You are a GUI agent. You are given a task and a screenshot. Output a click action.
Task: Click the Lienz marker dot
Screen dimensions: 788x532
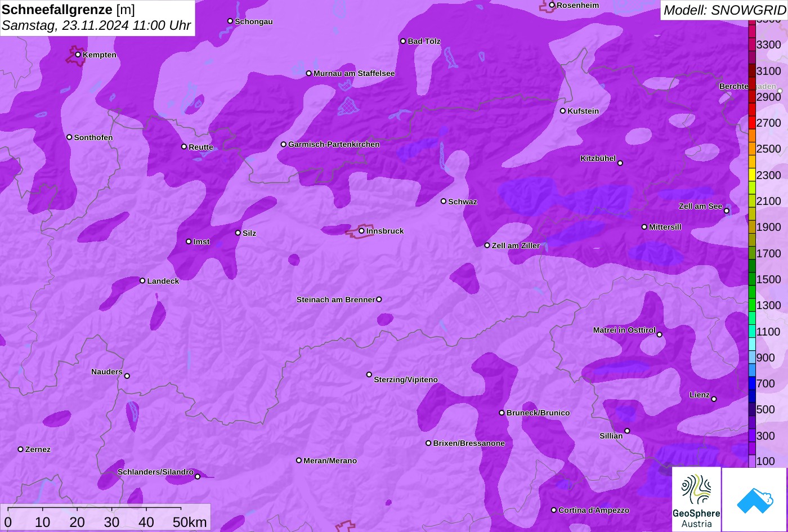click(x=714, y=399)
